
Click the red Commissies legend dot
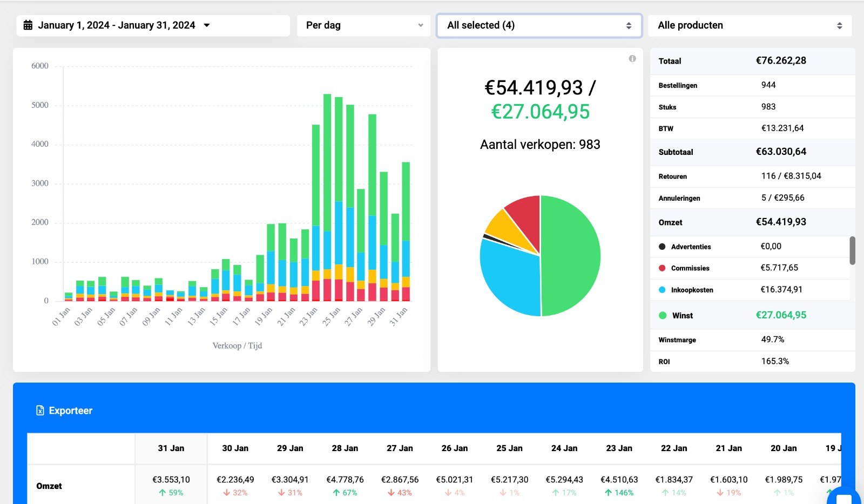(662, 268)
